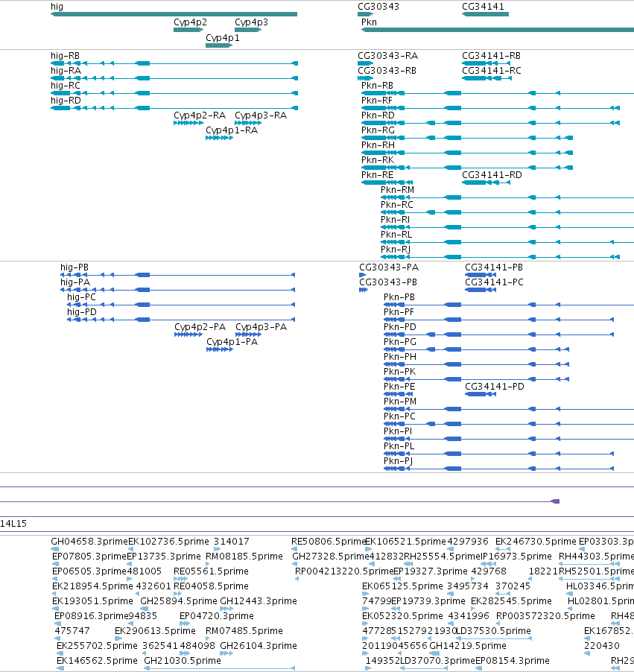Select EST GH04658.3prime

click(x=55, y=549)
